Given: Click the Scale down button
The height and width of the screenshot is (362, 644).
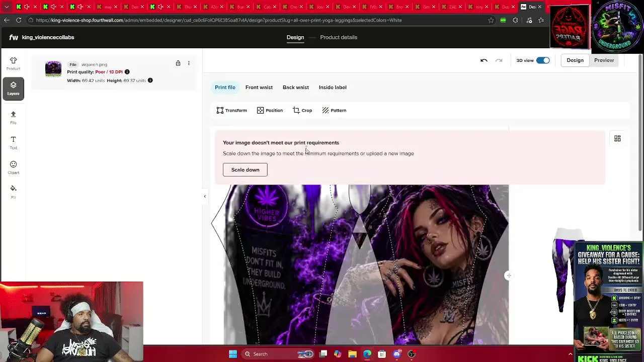Looking at the screenshot, I should (x=245, y=170).
